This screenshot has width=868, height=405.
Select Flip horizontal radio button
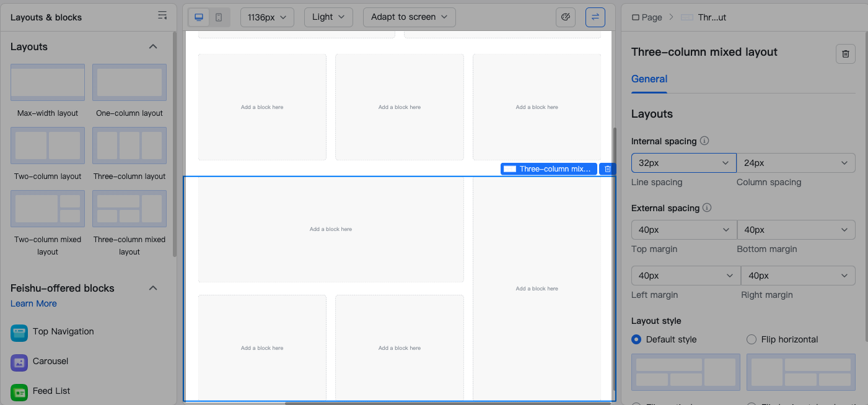tap(752, 339)
